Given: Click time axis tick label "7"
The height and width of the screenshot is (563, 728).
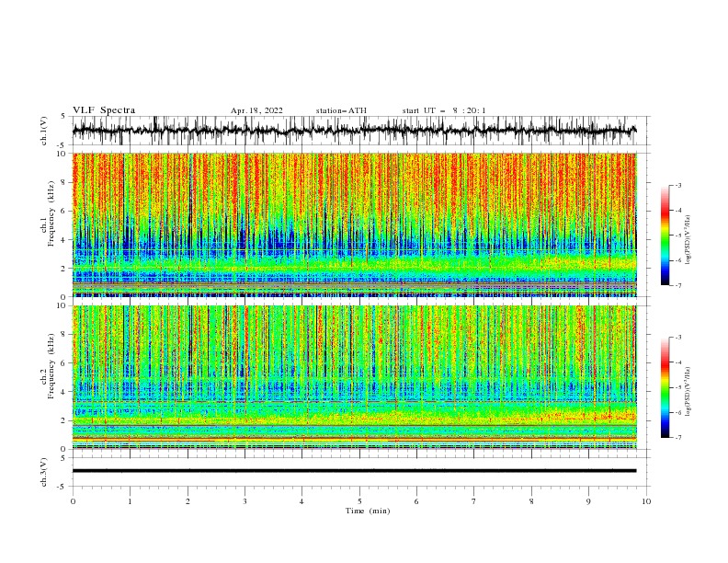Looking at the screenshot, I should click(474, 501).
